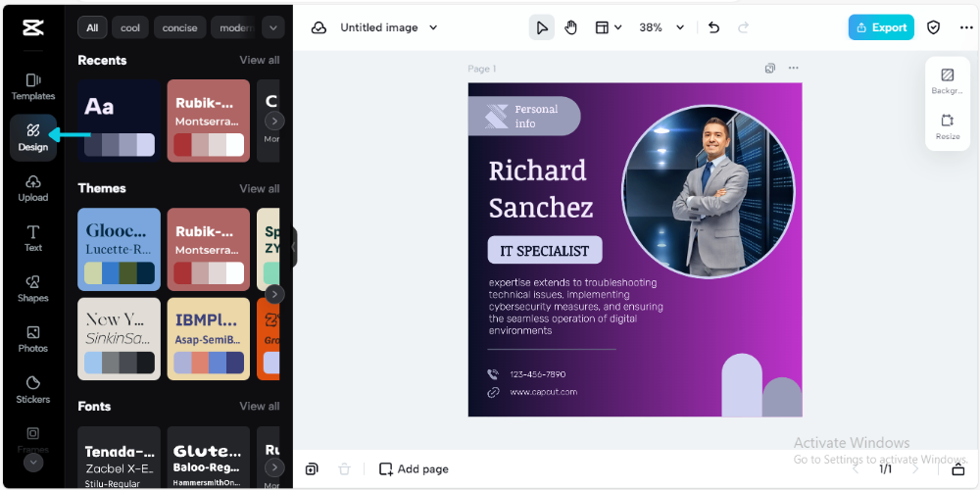The width and height of the screenshot is (980, 490).
Task: Open the Stickers sidebar panel
Action: [x=33, y=390]
